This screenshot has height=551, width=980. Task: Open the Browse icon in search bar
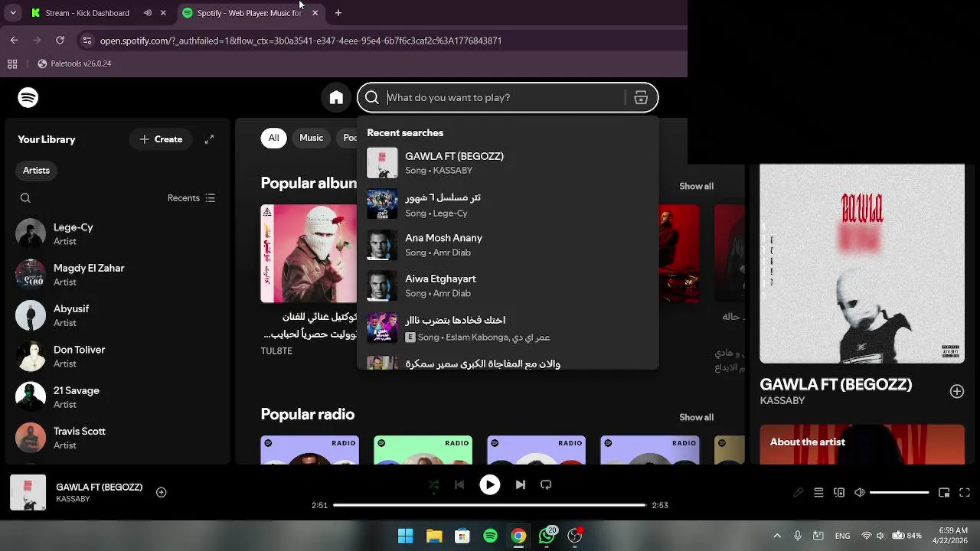coord(641,97)
